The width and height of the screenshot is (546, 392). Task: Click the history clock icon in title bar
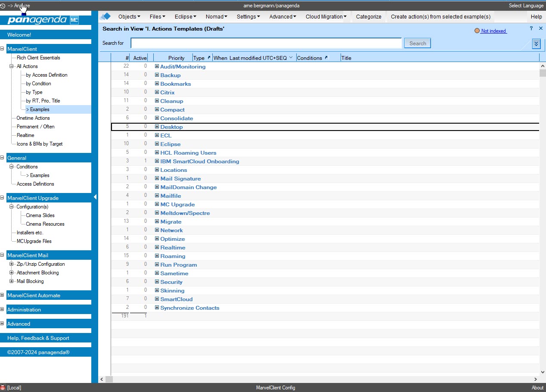[3, 6]
